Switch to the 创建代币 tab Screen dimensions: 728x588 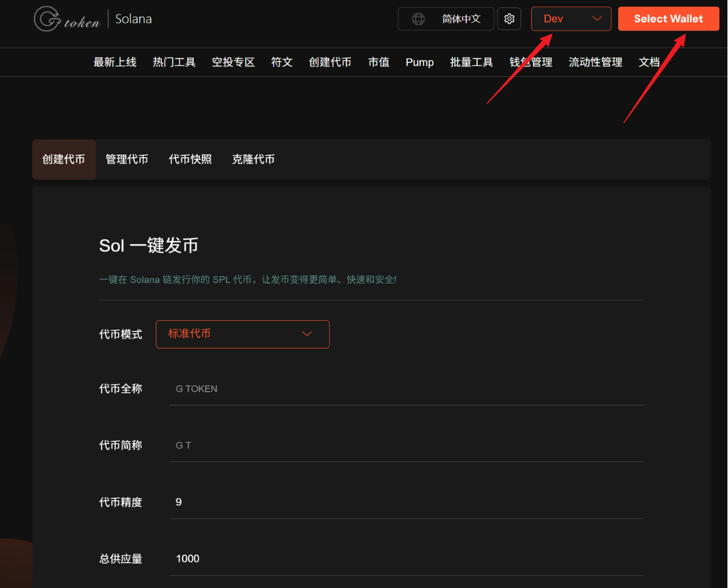pyautogui.click(x=64, y=159)
